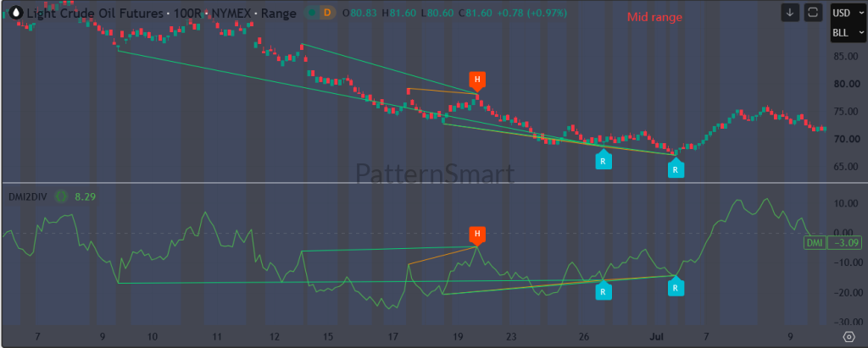Click the 10 date label on the time axis
This screenshot has width=868, height=348.
point(153,336)
